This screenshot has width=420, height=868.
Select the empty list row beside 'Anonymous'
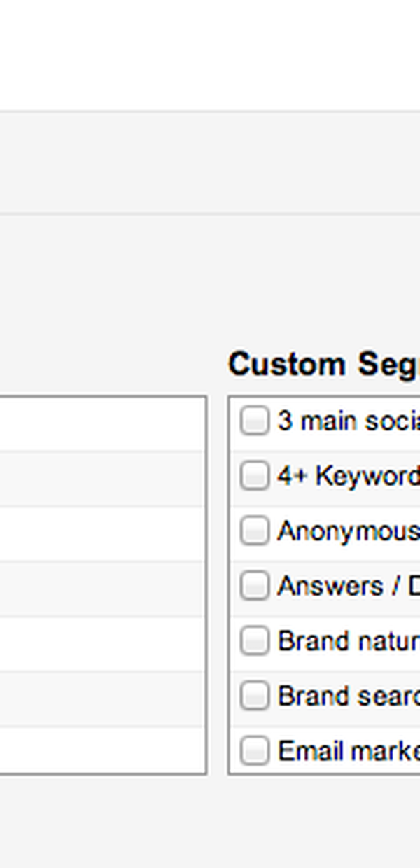click(102, 534)
